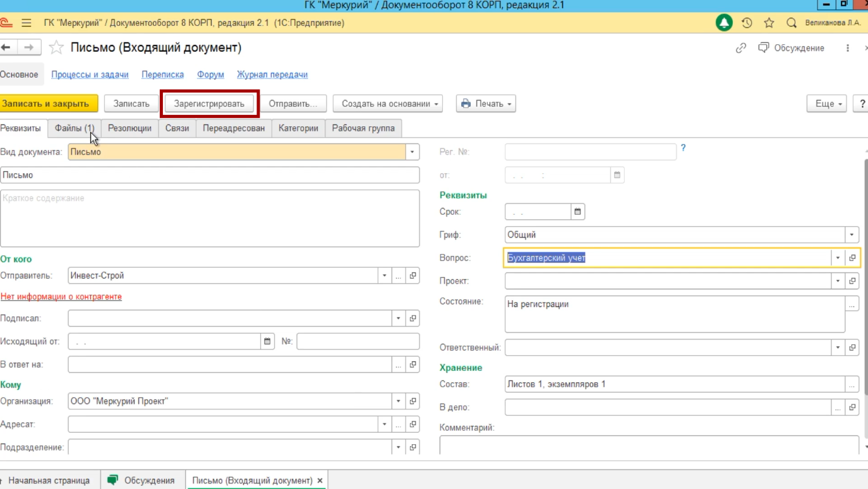
Task: Switch to the Рабочая группа tab
Action: click(x=363, y=128)
